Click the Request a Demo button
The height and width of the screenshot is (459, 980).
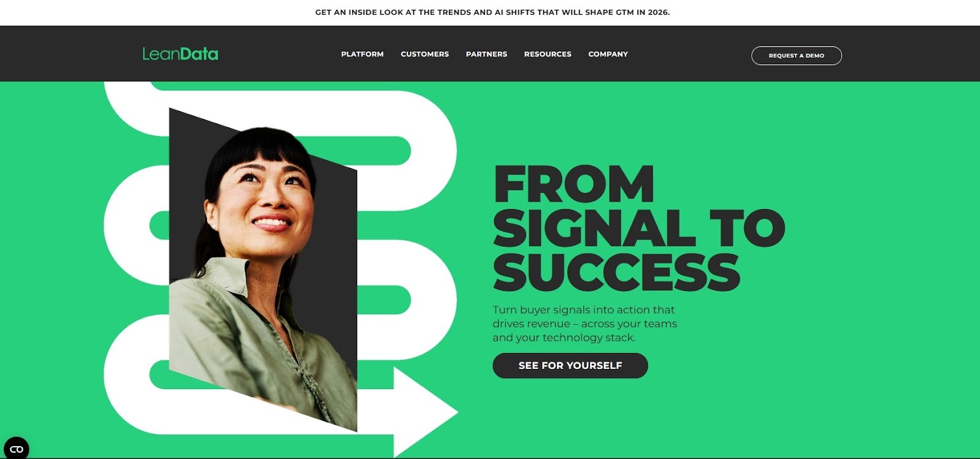coord(796,55)
